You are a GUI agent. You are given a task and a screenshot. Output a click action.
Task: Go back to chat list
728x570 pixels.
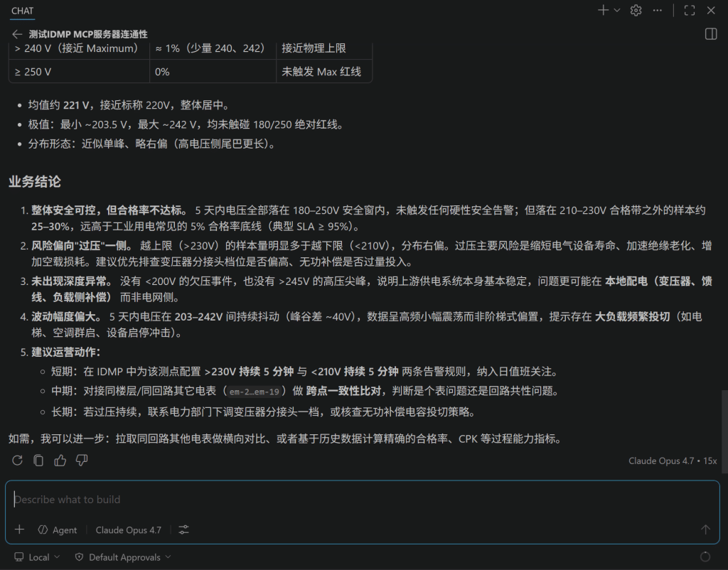[17, 34]
